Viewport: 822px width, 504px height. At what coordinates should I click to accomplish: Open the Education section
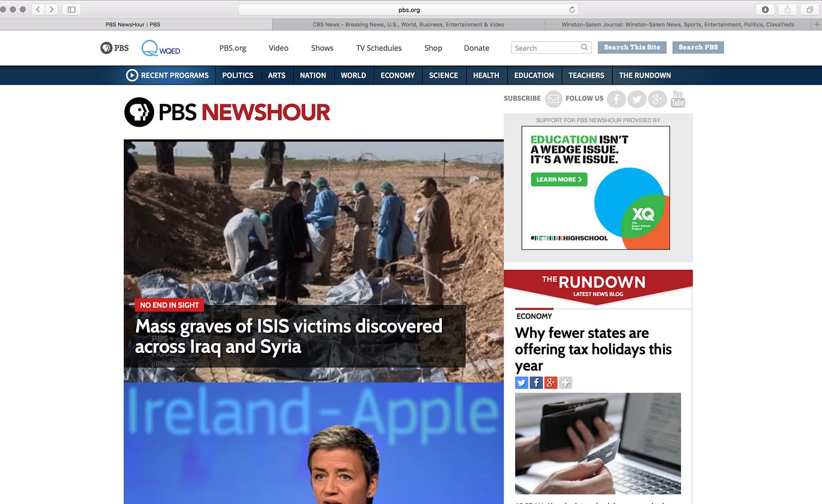point(534,75)
